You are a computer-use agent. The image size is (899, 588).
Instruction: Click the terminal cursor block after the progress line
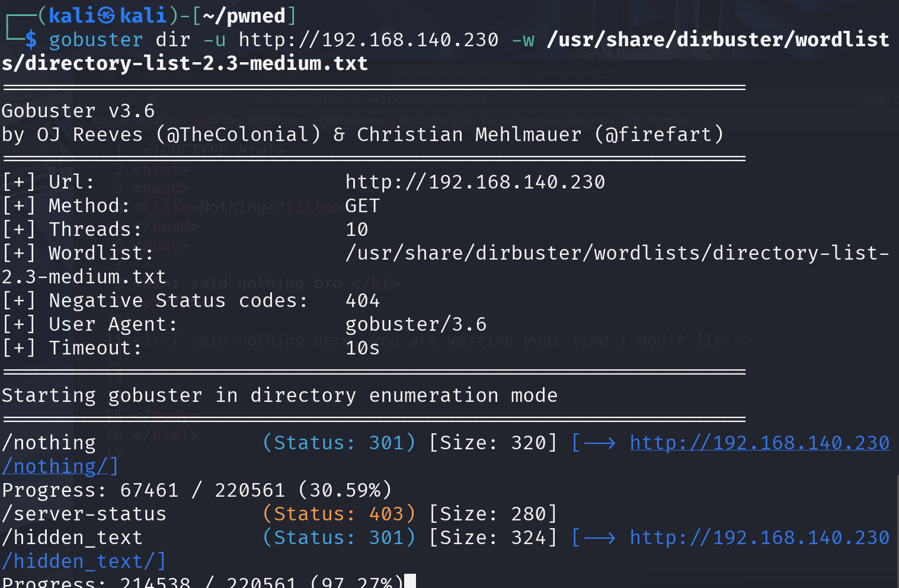pyautogui.click(x=409, y=581)
